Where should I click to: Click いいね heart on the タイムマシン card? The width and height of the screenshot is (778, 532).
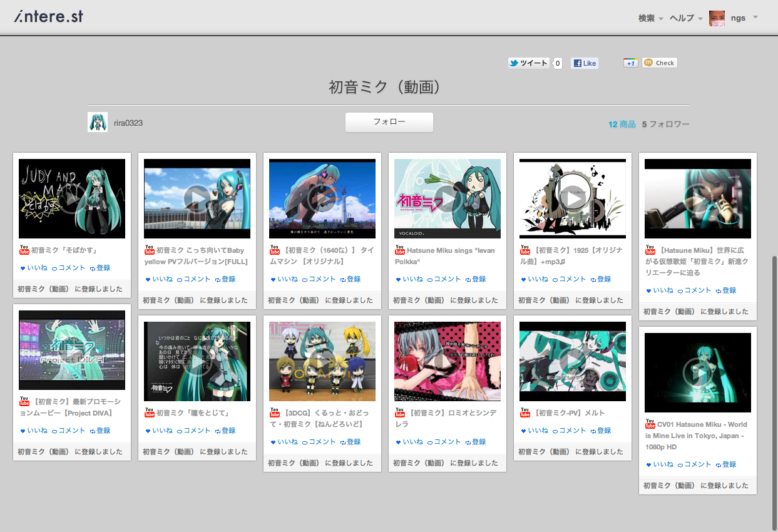274,279
